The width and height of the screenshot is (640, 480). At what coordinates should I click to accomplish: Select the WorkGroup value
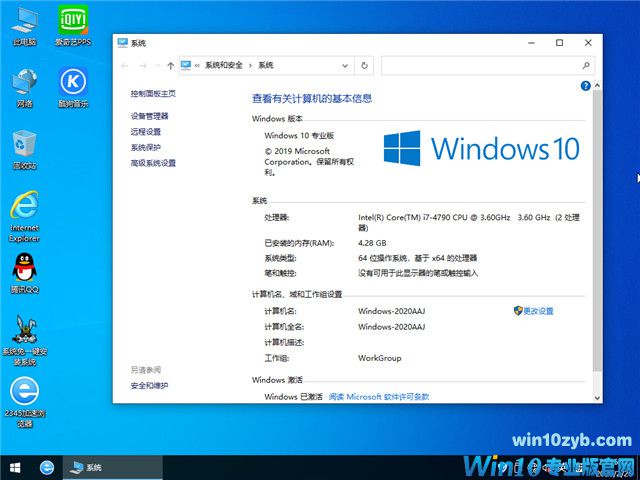380,358
